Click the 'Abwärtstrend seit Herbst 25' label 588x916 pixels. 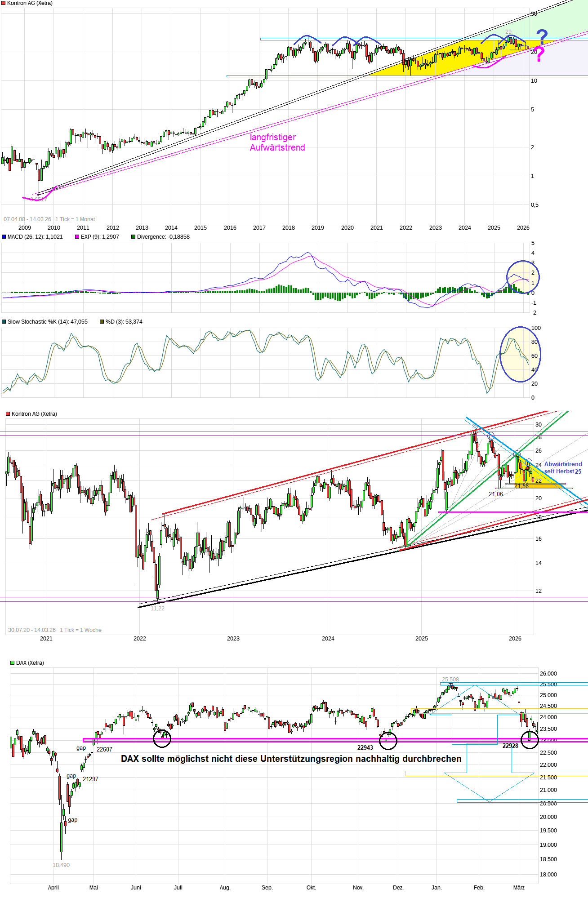click(563, 467)
